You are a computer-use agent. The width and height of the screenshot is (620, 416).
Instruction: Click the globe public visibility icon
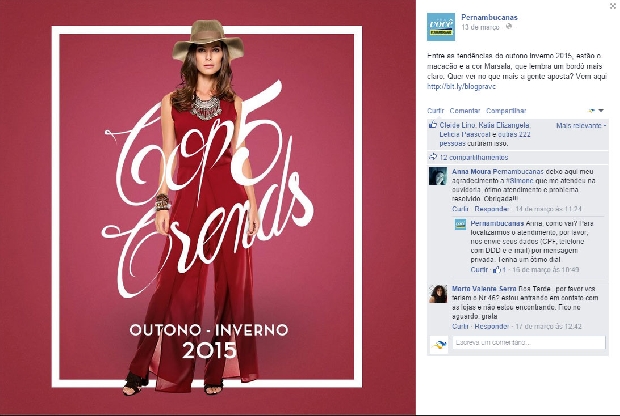509,26
